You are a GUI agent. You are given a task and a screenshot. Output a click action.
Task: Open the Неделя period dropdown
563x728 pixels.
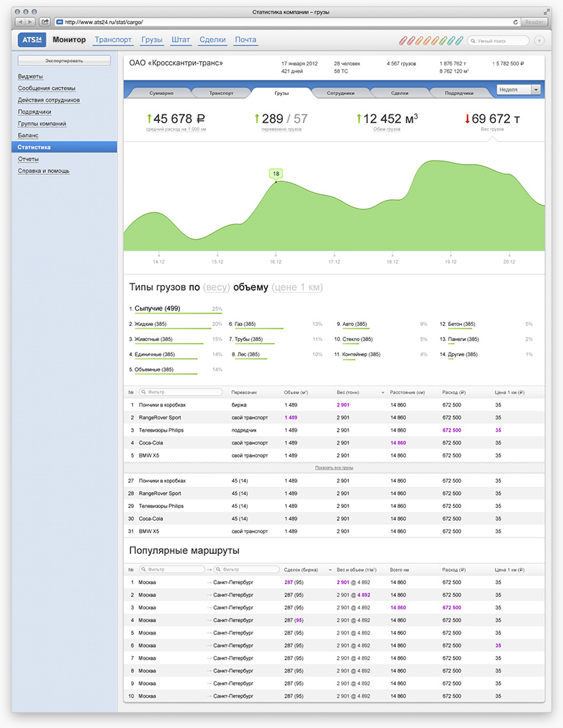(519, 90)
